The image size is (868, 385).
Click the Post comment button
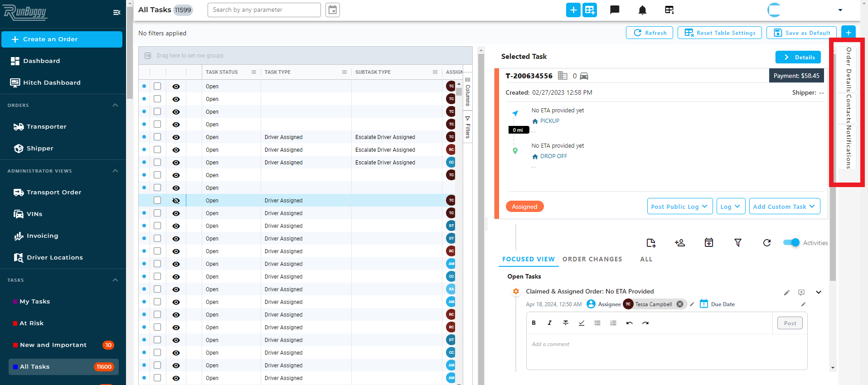[790, 323]
